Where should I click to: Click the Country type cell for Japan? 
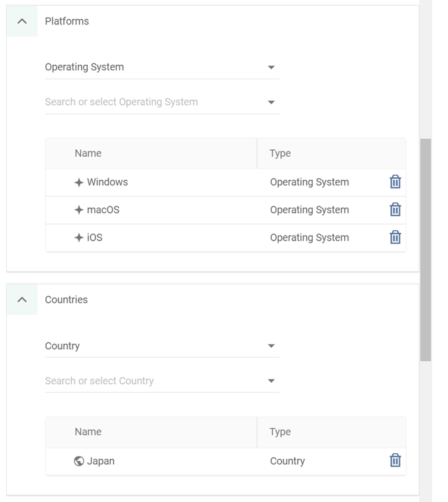(x=287, y=461)
